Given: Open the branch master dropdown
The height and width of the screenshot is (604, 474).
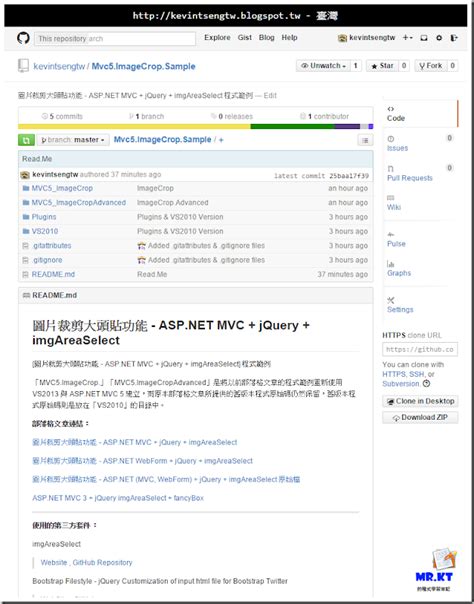Looking at the screenshot, I should pos(73,140).
